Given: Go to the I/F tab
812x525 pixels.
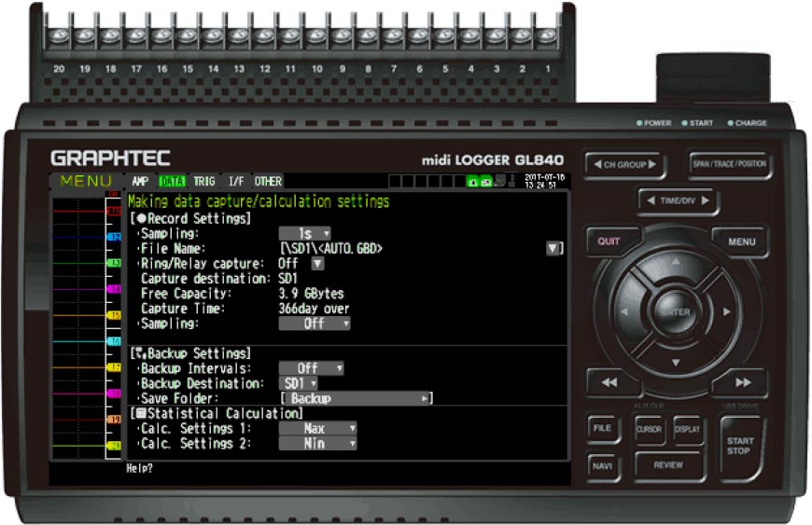Looking at the screenshot, I should pos(236,182).
